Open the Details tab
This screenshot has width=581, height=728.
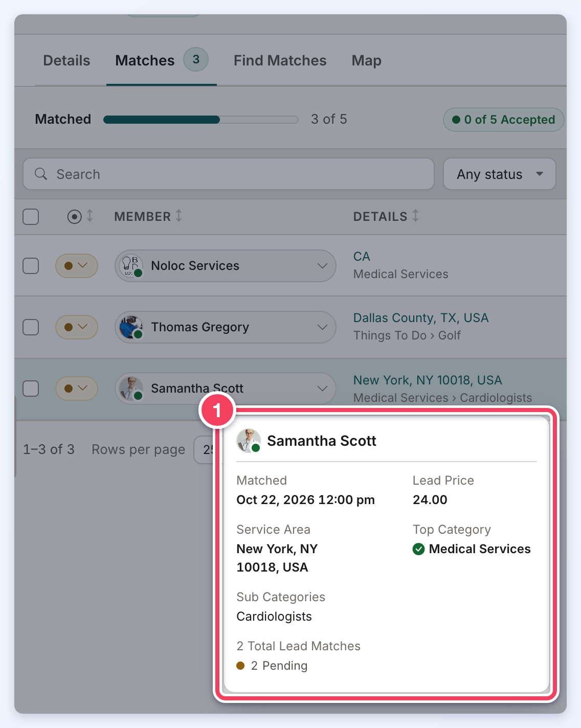tap(66, 60)
